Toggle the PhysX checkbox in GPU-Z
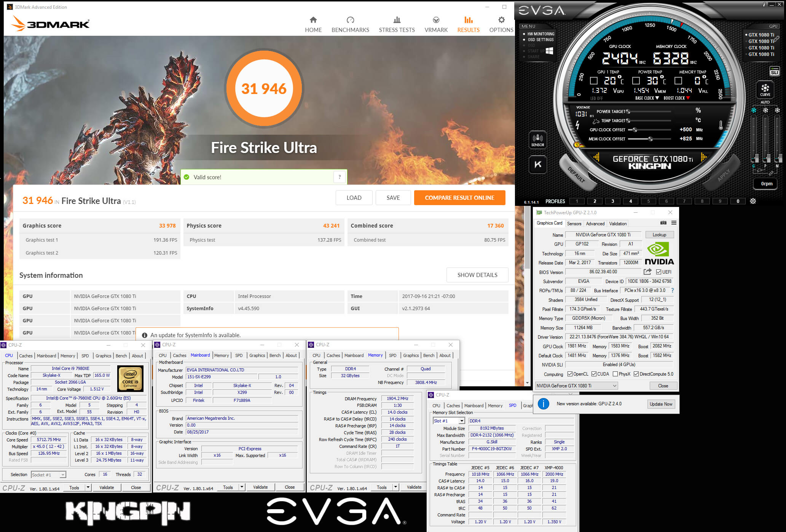The width and height of the screenshot is (786, 532). (x=615, y=374)
